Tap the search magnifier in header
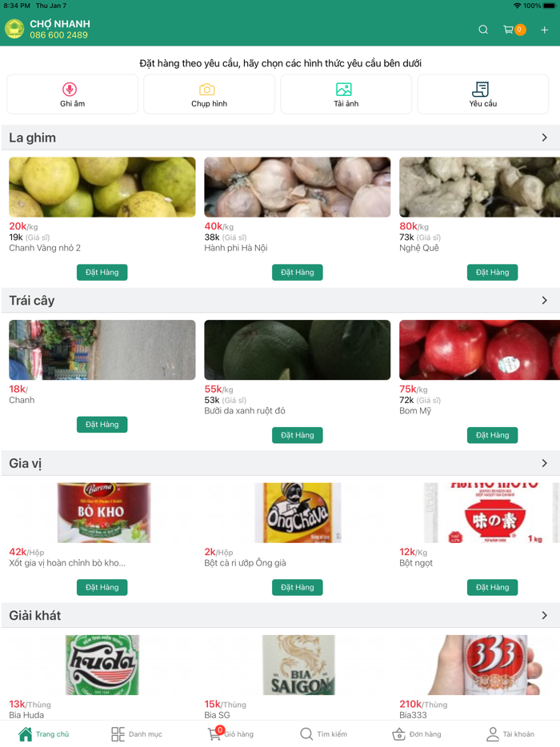560x747 pixels. coord(482,30)
